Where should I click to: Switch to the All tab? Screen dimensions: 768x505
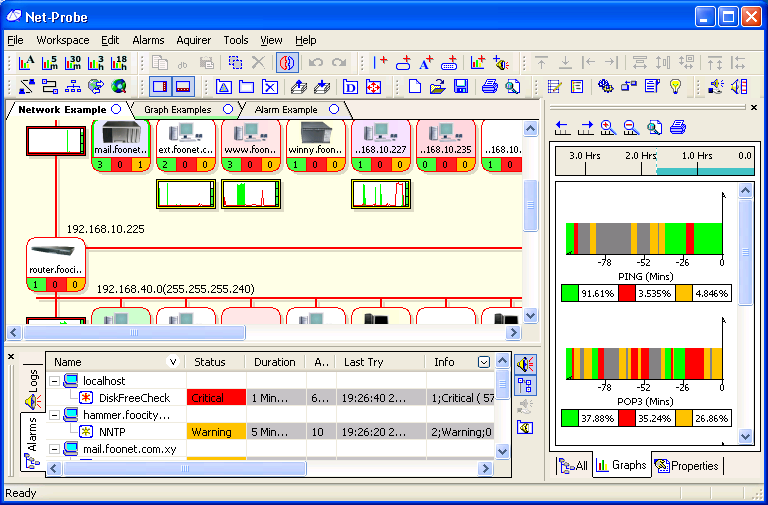[574, 466]
